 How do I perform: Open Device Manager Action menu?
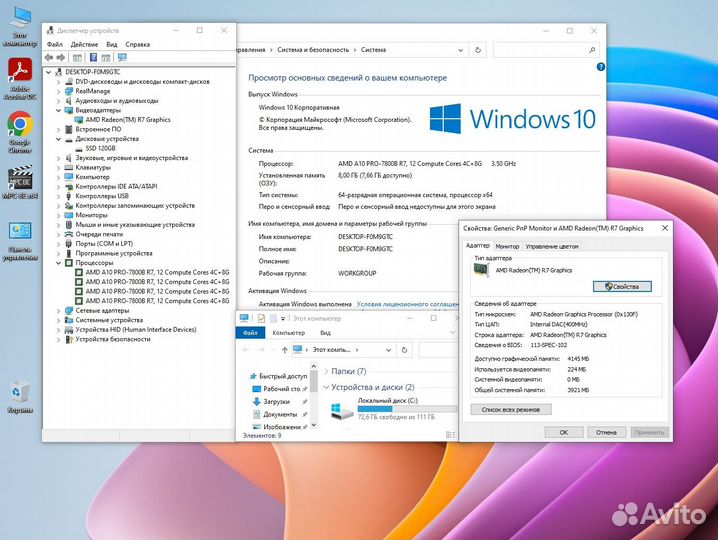(x=84, y=44)
